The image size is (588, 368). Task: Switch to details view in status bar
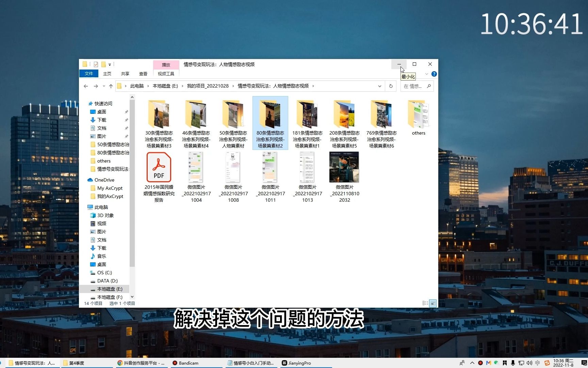pos(425,303)
